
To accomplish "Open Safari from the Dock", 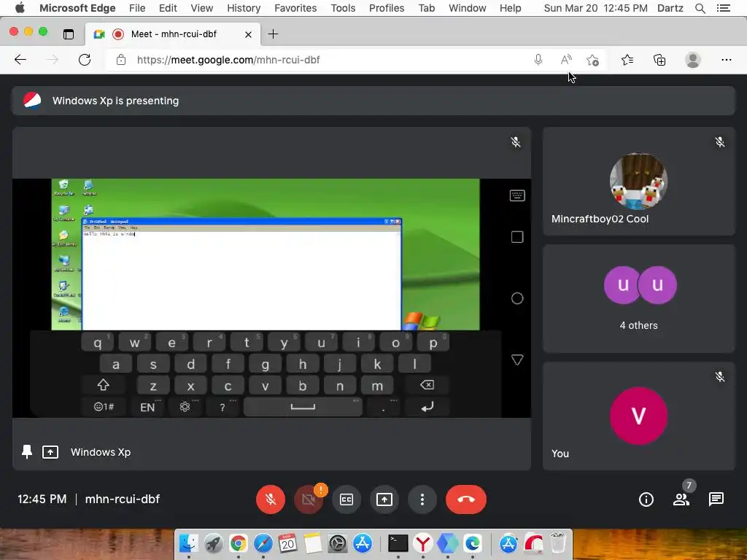I will point(263,542).
